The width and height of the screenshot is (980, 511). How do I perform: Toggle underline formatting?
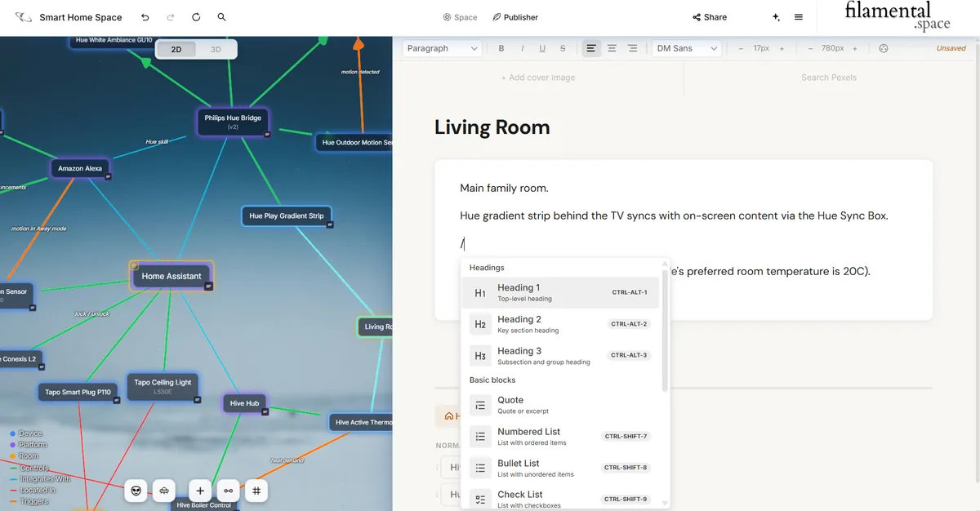pyautogui.click(x=542, y=49)
